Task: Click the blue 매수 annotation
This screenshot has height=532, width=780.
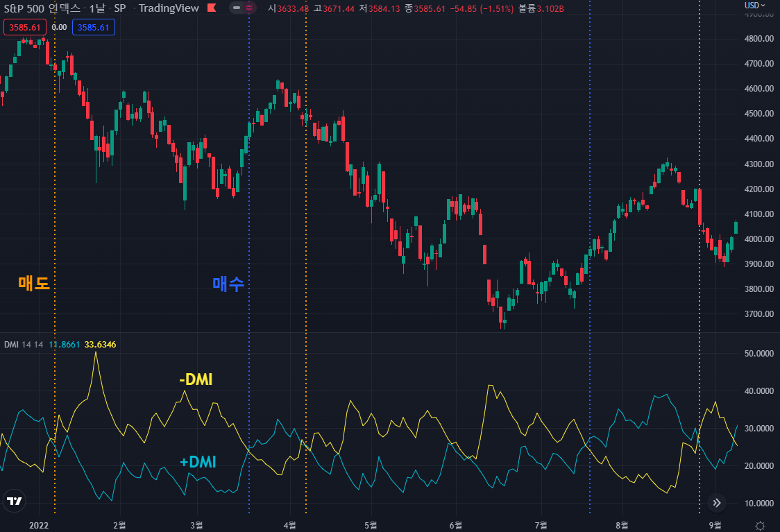Action: 228,284
